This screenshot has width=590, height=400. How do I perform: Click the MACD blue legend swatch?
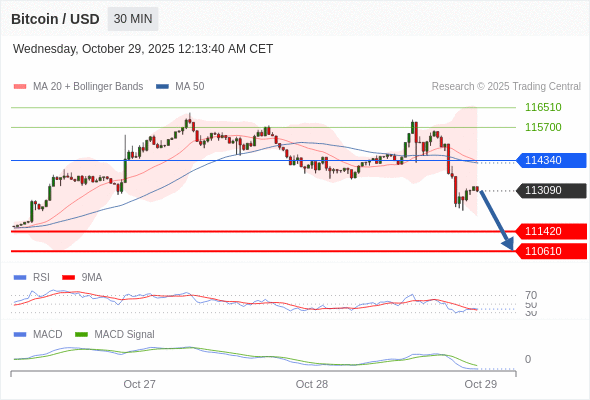tap(20, 335)
